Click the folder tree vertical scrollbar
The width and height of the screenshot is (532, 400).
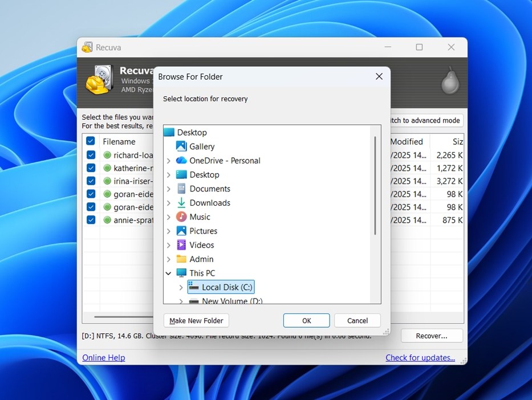(x=375, y=185)
